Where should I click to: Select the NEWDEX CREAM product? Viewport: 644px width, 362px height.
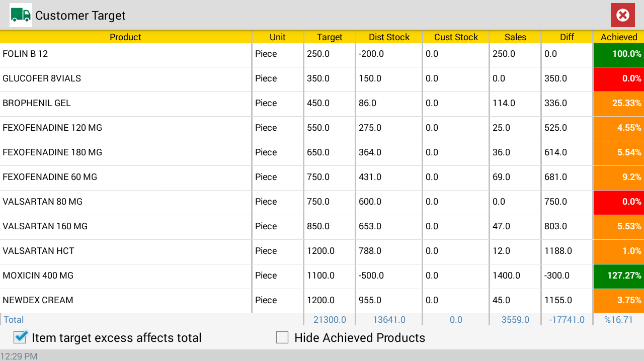pos(322,301)
